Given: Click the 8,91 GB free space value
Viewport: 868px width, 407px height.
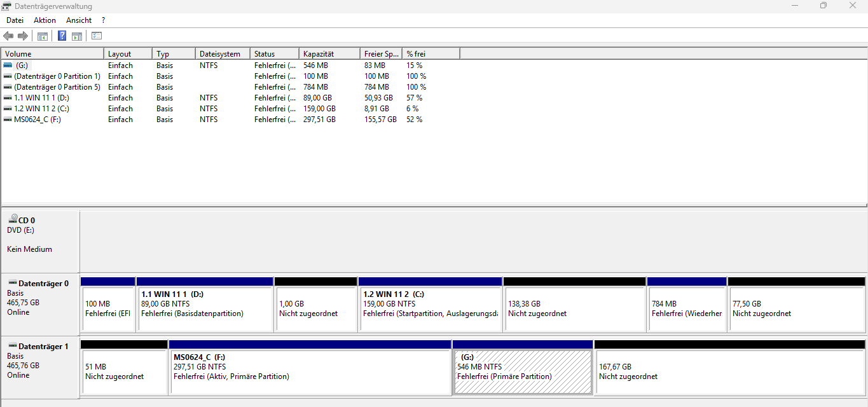Looking at the screenshot, I should tap(376, 108).
